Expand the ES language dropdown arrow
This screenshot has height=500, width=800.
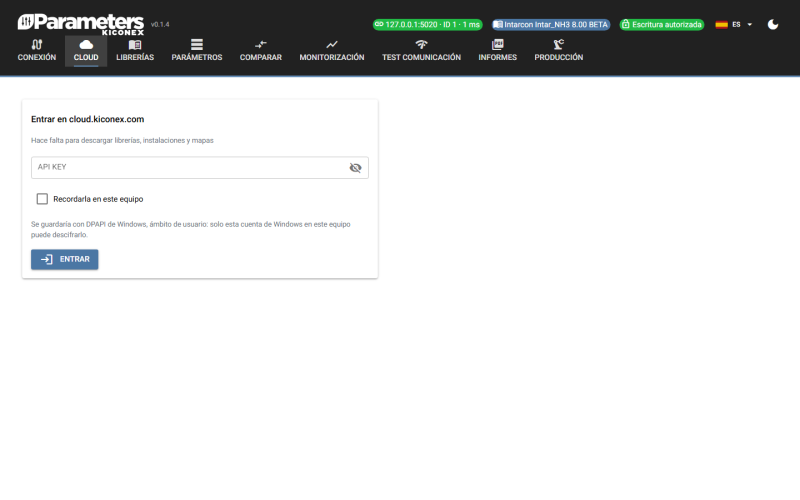click(749, 24)
